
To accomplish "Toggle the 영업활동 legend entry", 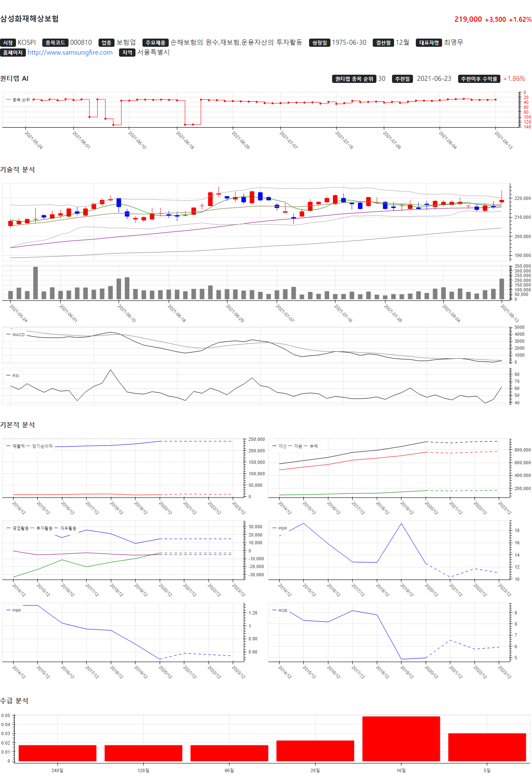I will pos(18,528).
